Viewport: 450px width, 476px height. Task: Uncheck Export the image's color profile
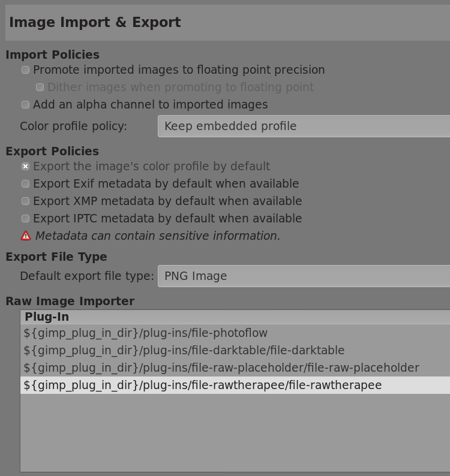(x=26, y=166)
